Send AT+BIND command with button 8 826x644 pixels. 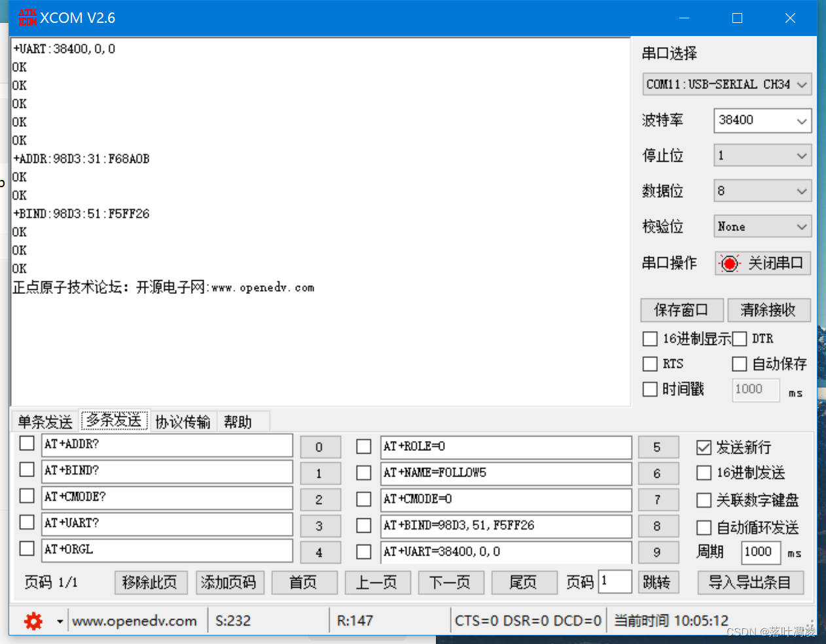pos(658,526)
